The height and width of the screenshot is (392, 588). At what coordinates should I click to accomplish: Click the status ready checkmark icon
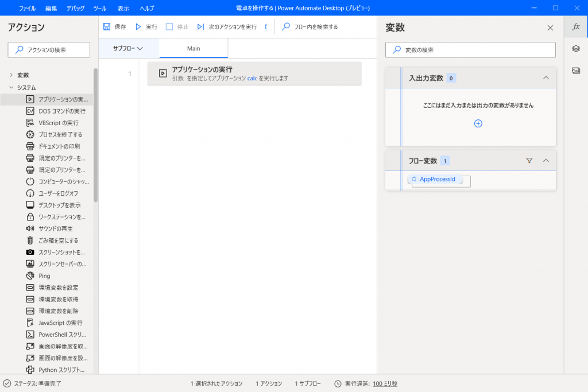click(7, 383)
